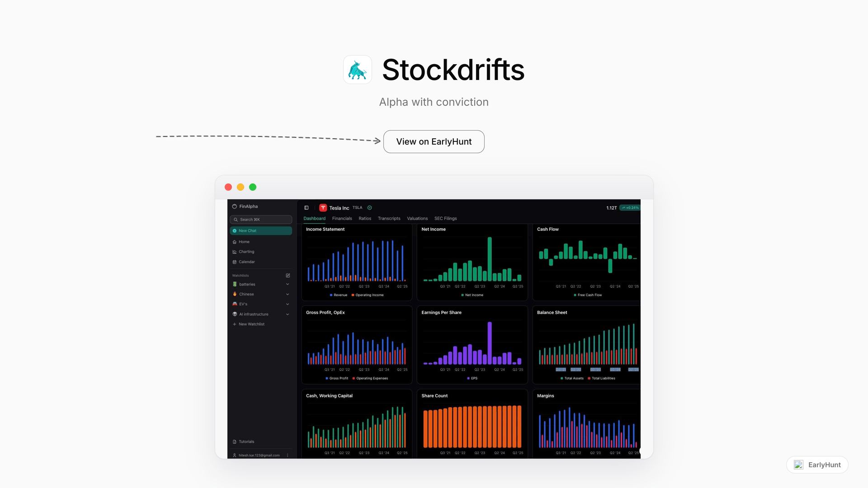Screen dimensions: 868x488
Task: Open the Chinese watchlist
Action: [x=246, y=294]
